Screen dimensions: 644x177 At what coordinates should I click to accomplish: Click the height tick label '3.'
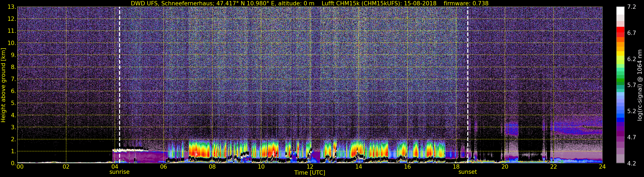click(x=13, y=127)
